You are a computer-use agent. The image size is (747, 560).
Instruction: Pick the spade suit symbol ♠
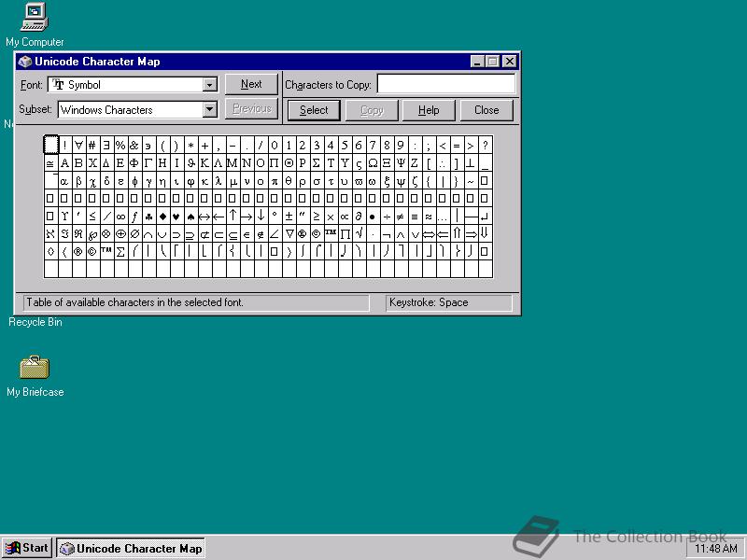[x=190, y=217]
